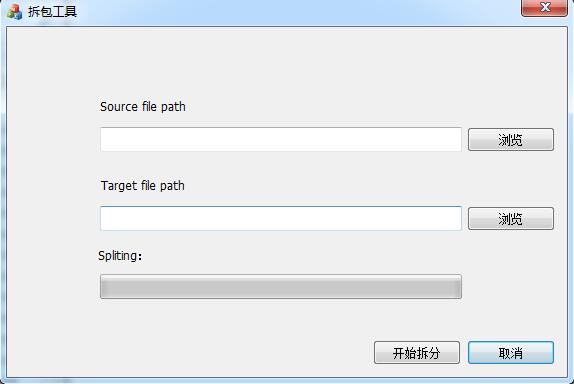The image size is (574, 384).
Task: Close the 拆包工具 dialog window
Action: tap(544, 8)
